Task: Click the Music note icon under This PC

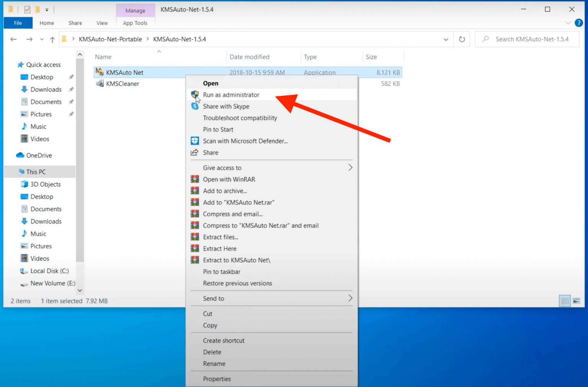Action: click(24, 233)
